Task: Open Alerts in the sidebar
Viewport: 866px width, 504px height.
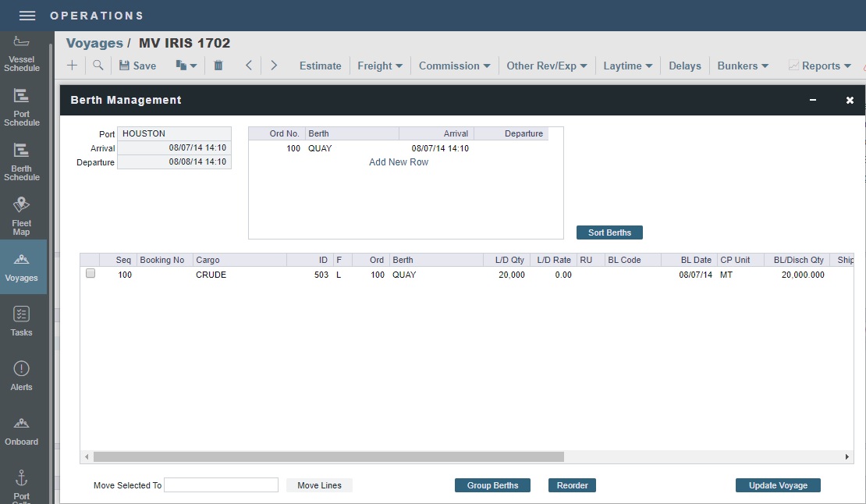Action: point(22,375)
